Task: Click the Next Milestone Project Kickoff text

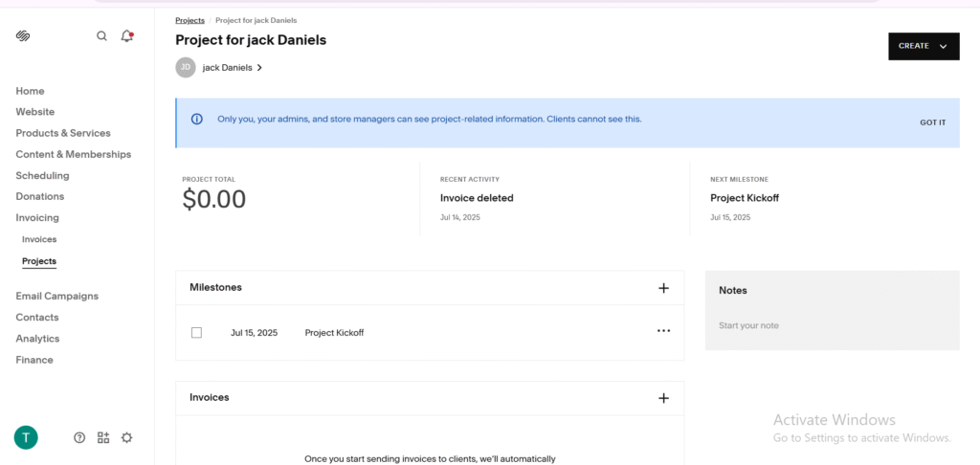Action: (x=745, y=198)
